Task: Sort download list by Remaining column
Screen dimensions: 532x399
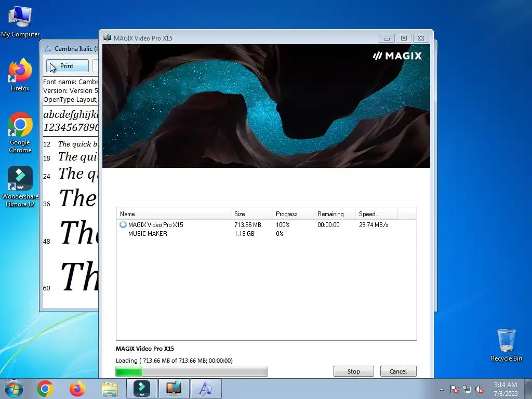Action: (335, 214)
